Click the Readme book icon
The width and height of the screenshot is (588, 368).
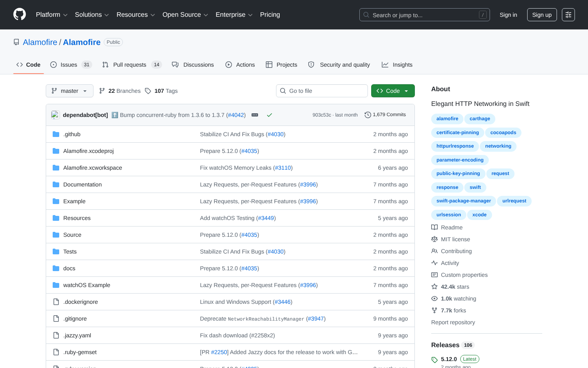click(x=434, y=227)
